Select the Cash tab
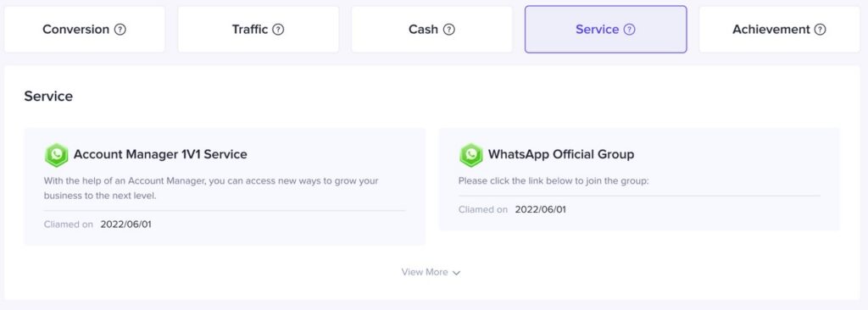 pyautogui.click(x=431, y=30)
